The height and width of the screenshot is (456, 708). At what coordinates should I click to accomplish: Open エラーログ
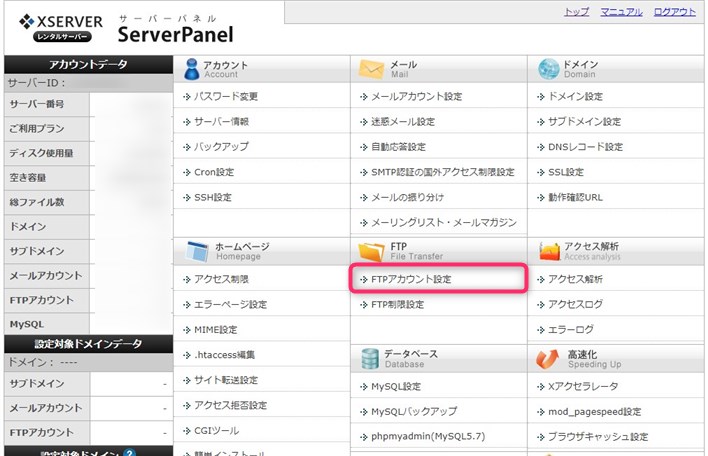571,330
